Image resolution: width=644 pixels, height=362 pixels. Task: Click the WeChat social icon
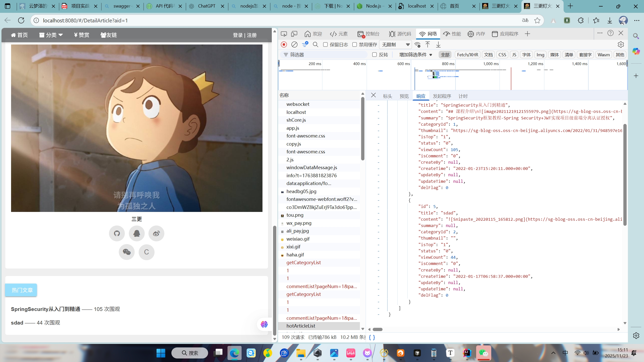point(127,252)
